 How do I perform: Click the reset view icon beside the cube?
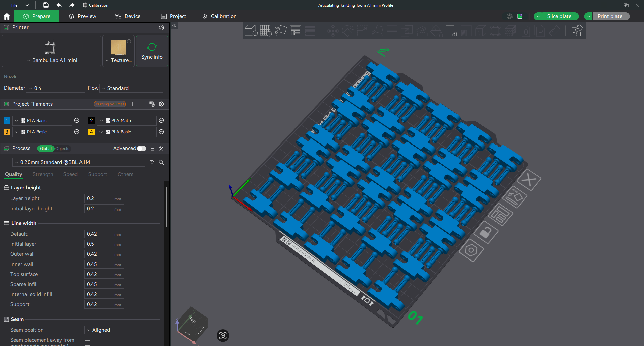coord(223,336)
